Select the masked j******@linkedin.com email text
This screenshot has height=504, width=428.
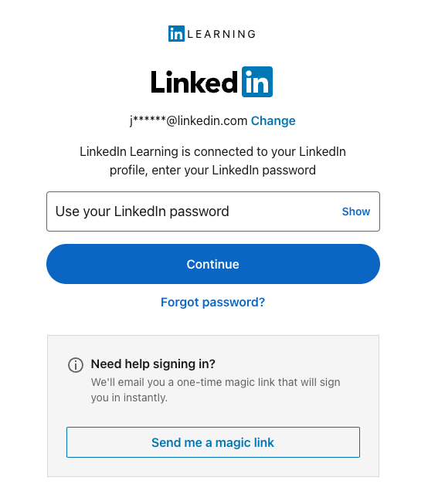click(189, 121)
